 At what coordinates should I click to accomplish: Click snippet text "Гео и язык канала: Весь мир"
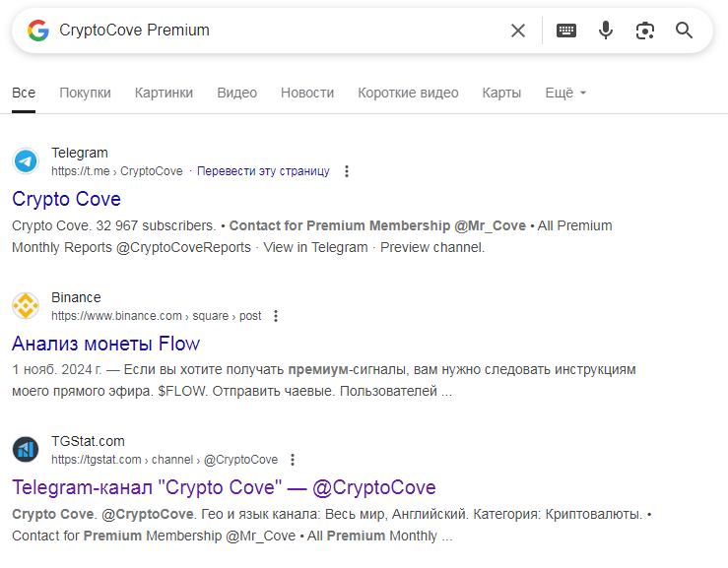pos(293,515)
